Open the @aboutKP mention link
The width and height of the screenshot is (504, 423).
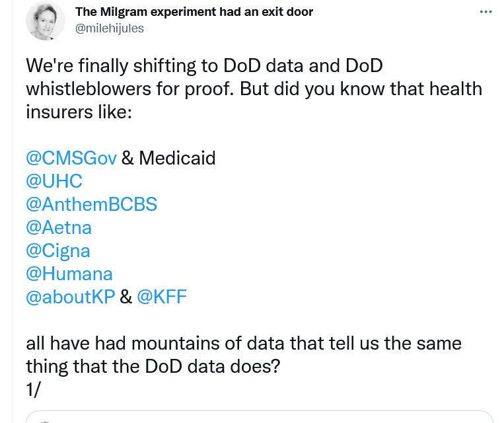point(70,297)
